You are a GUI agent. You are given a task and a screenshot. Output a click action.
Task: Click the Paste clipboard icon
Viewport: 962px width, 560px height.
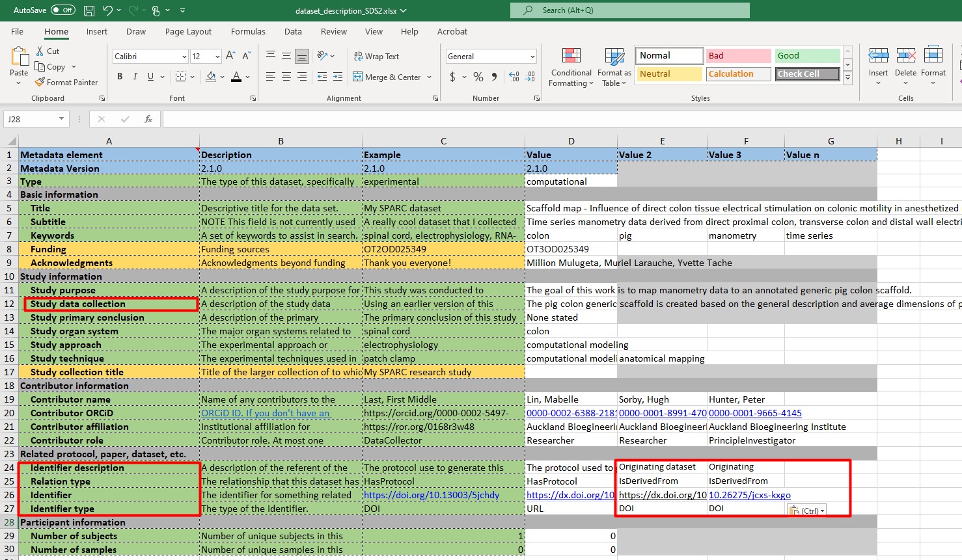(19, 57)
